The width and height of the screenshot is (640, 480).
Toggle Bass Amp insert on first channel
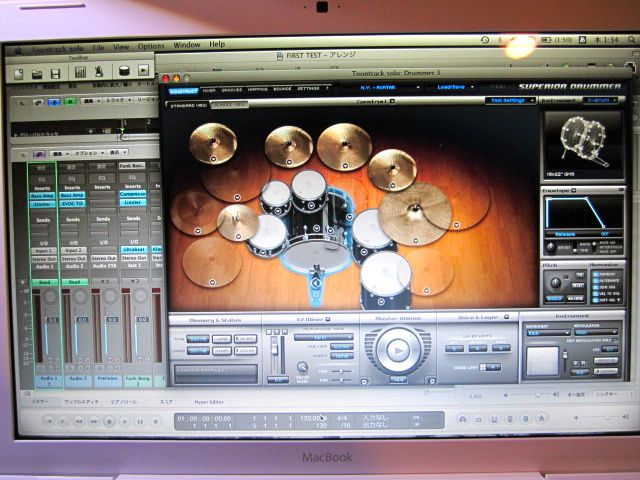42,196
